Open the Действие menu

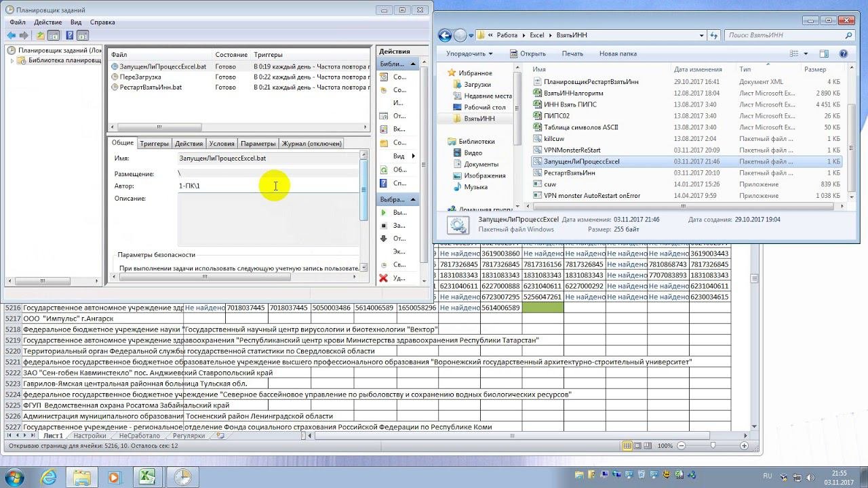(x=47, y=22)
